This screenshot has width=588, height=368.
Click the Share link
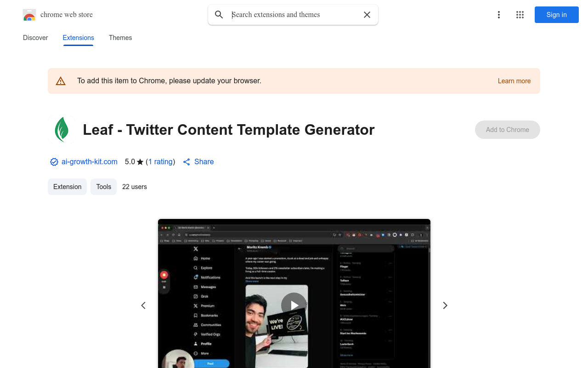[x=198, y=162]
